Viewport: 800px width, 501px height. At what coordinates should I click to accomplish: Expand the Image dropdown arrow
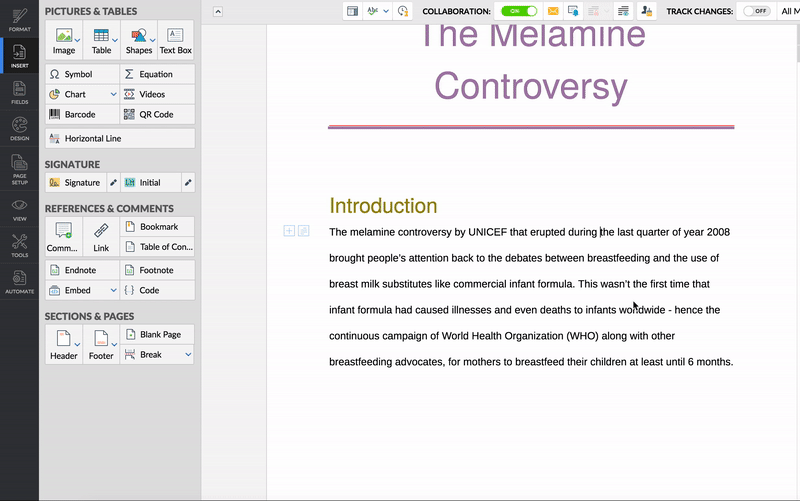tap(78, 40)
